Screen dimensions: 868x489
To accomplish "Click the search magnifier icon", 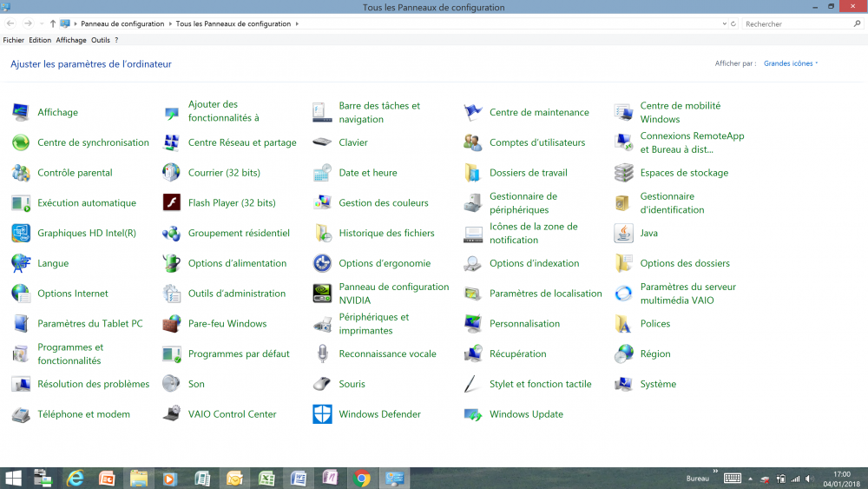I will click(857, 23).
